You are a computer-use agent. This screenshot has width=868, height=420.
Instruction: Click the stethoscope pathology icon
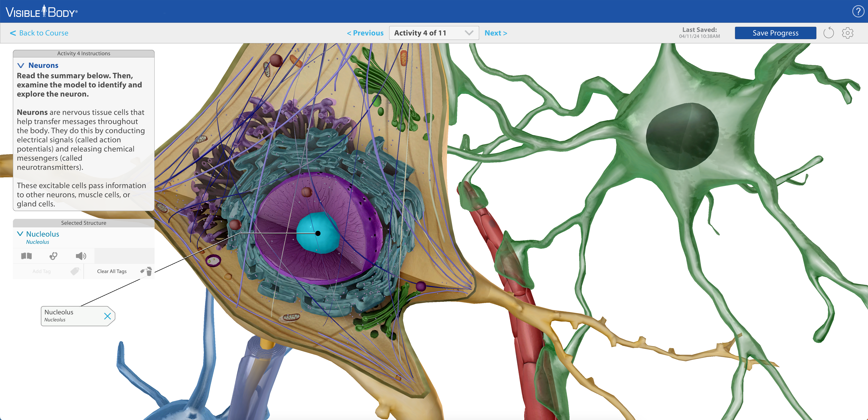[53, 256]
